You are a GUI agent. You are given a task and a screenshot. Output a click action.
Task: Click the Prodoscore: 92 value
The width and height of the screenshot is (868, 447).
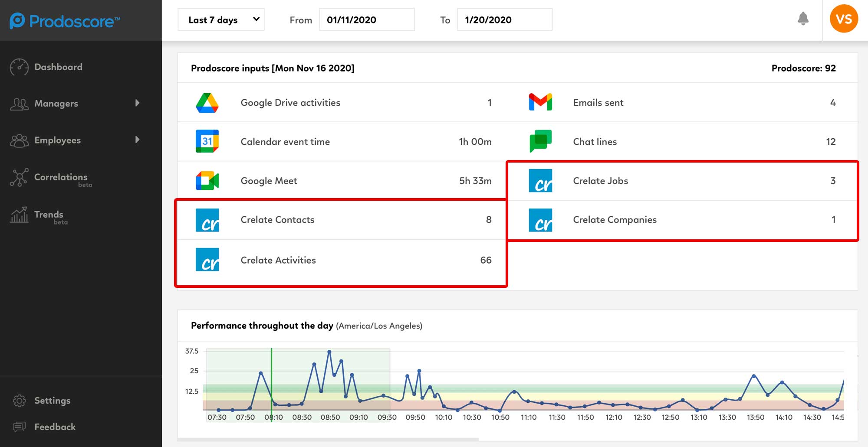point(803,68)
